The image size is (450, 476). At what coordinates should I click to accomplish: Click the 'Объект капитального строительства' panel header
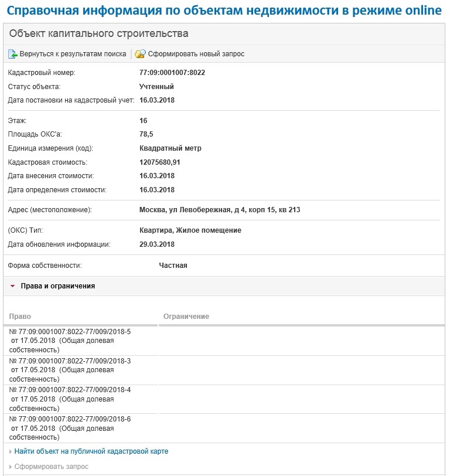pos(98,34)
